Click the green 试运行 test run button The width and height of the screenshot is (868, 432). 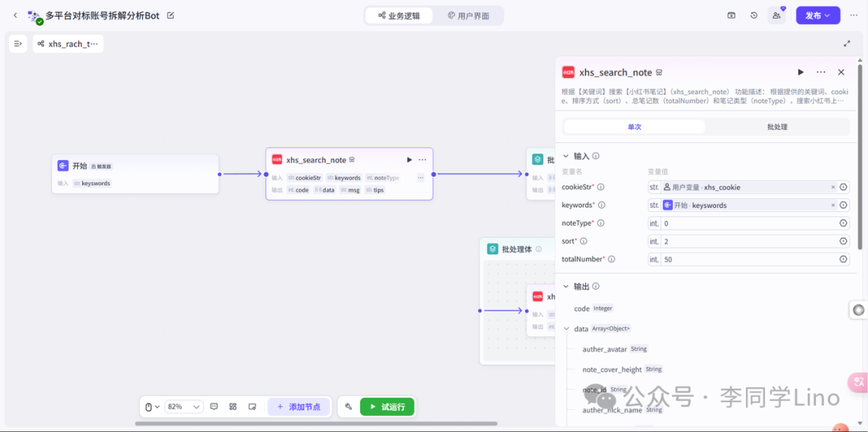(x=387, y=406)
